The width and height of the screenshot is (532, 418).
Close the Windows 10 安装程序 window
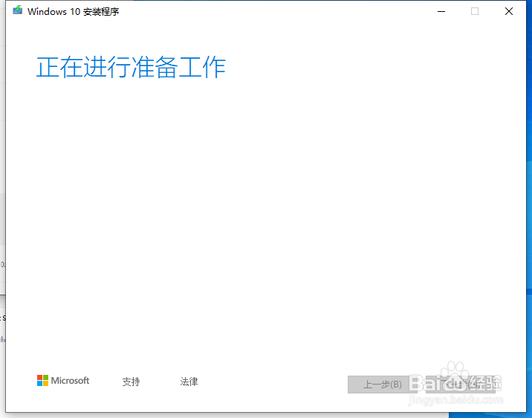[x=508, y=12]
